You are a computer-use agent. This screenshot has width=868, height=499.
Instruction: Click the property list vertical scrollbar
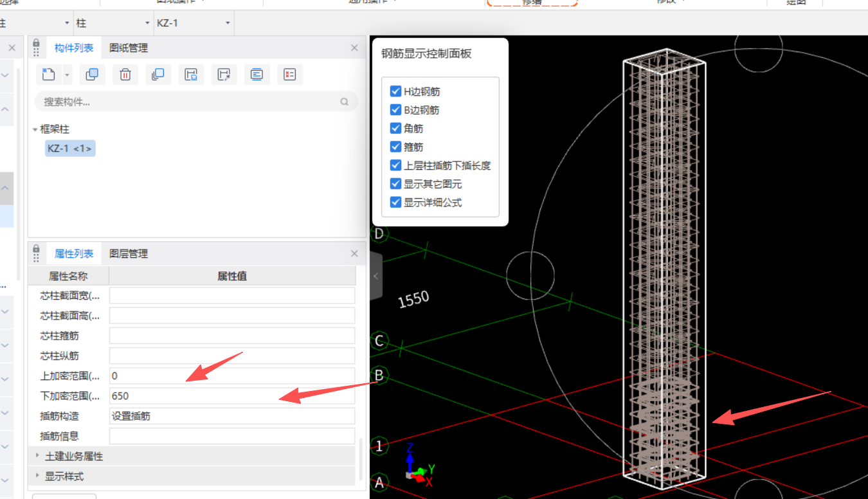click(x=360, y=458)
